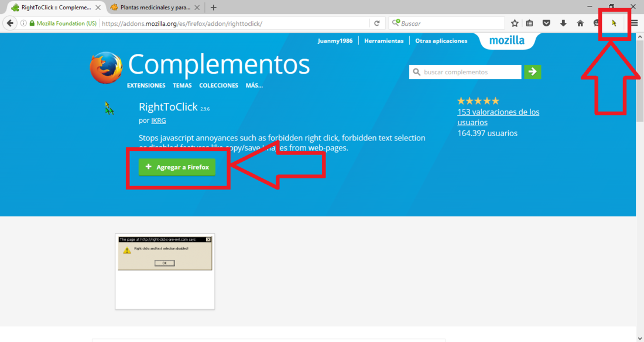Bookmark this page with the star icon
644x342 pixels.
point(515,23)
